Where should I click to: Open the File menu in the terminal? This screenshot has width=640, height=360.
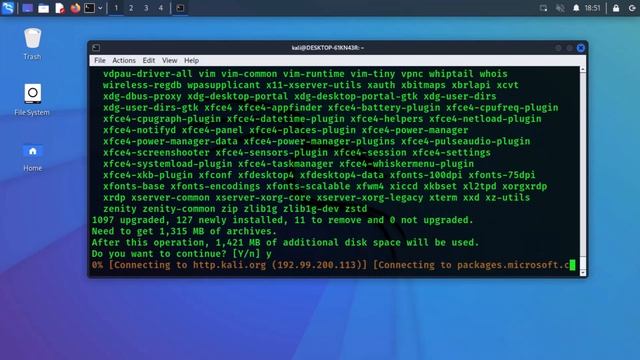click(x=100, y=60)
